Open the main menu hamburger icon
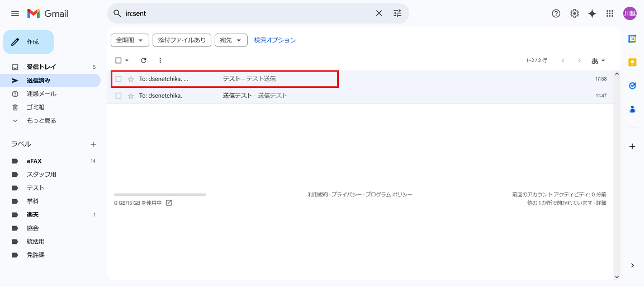This screenshot has height=287, width=644. pos(15,13)
